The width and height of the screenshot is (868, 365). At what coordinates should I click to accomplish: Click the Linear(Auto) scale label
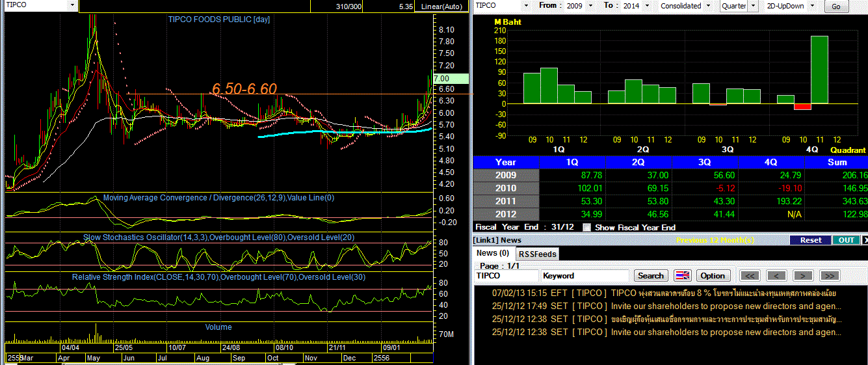point(442,7)
